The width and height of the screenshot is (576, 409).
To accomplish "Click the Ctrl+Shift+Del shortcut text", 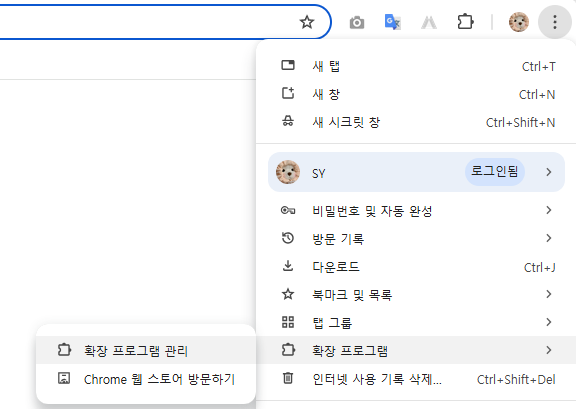I will 516,379.
